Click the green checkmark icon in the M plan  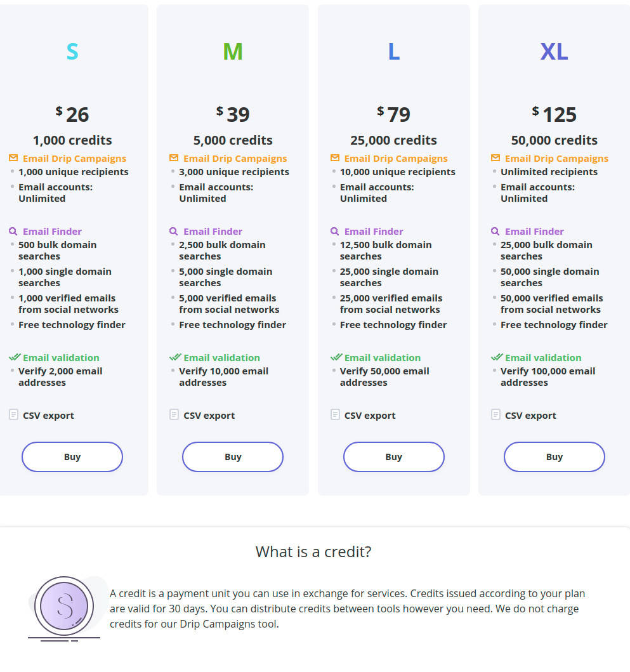pyautogui.click(x=174, y=357)
